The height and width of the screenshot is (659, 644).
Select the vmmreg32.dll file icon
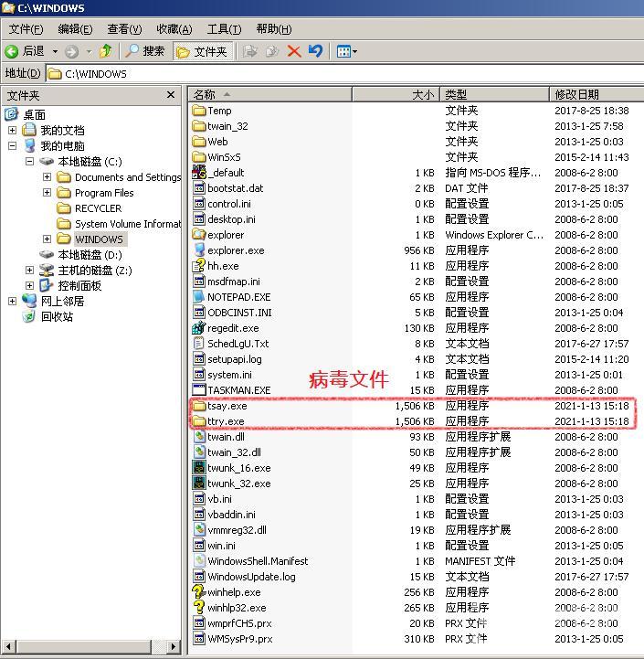pyautogui.click(x=199, y=530)
